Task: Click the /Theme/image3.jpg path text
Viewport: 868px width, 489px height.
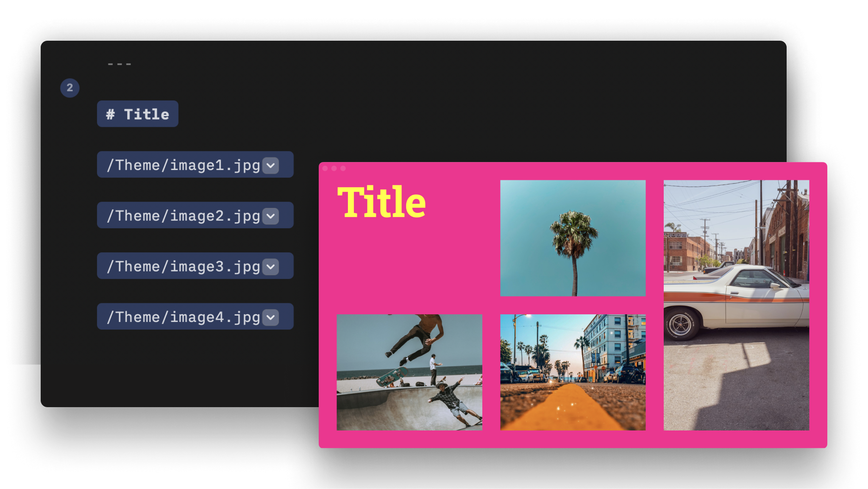Action: point(183,266)
